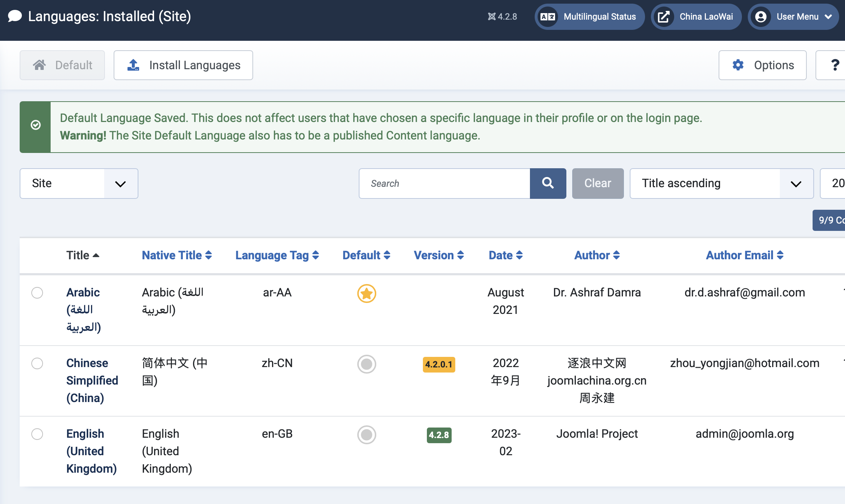Select the Chinese Simplified row radio button

pyautogui.click(x=37, y=363)
